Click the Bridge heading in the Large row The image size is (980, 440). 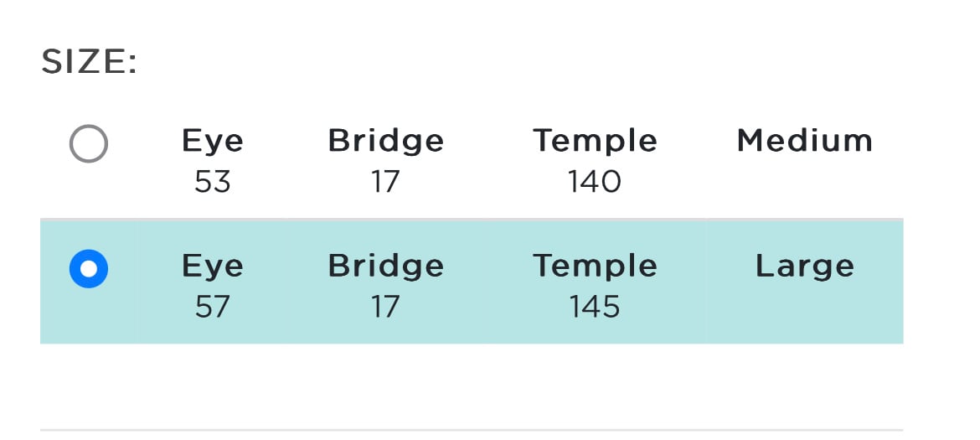click(385, 267)
